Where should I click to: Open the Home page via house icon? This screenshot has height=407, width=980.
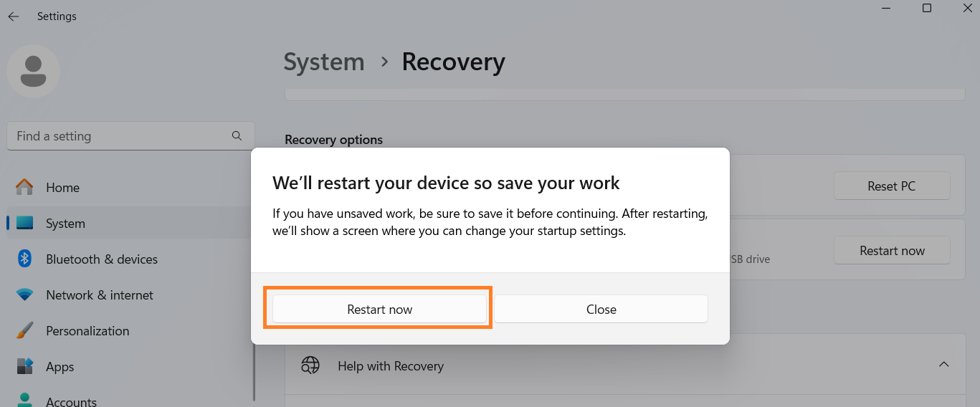tap(24, 187)
